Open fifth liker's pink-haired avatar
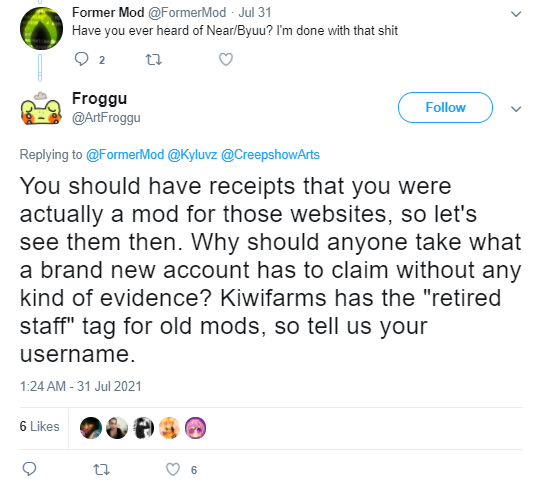548x493 pixels. coord(195,428)
